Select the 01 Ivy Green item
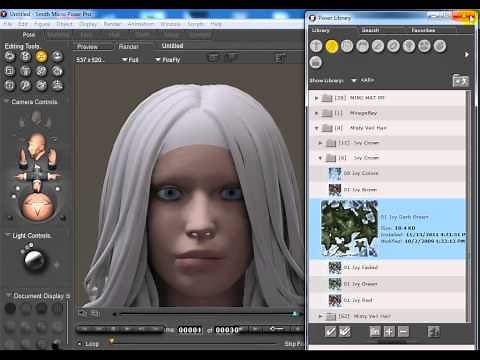This screenshot has height=360, width=480. click(x=387, y=284)
